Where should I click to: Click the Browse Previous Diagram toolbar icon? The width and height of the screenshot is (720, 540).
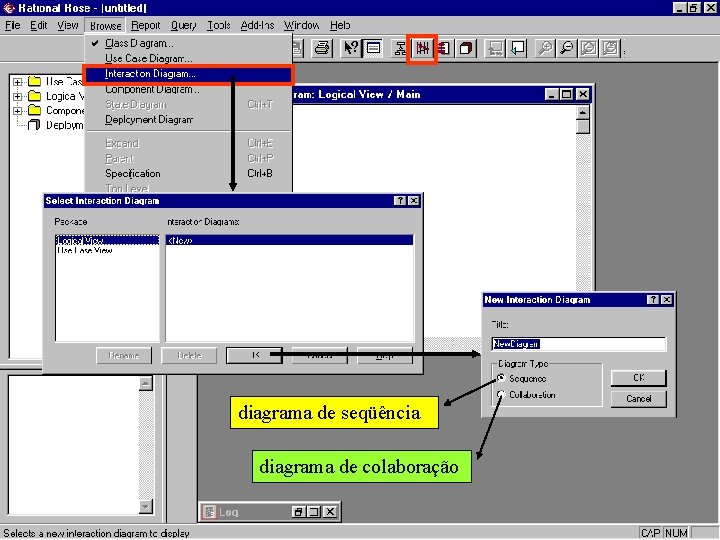[x=518, y=48]
